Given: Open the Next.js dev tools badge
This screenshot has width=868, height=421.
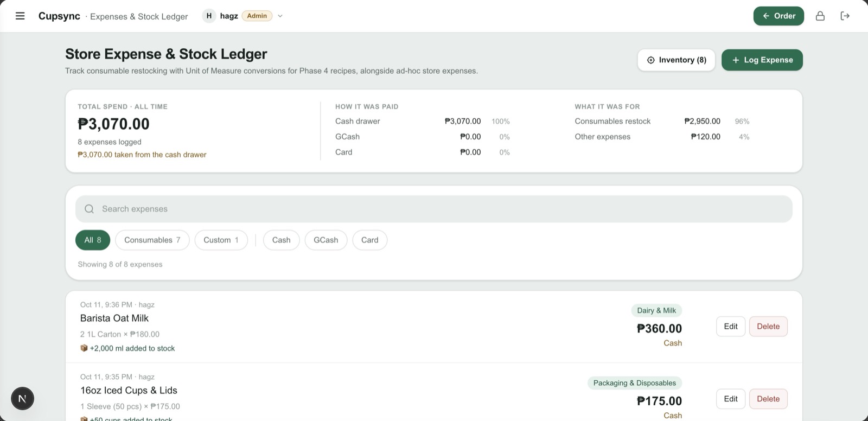Looking at the screenshot, I should (x=22, y=399).
